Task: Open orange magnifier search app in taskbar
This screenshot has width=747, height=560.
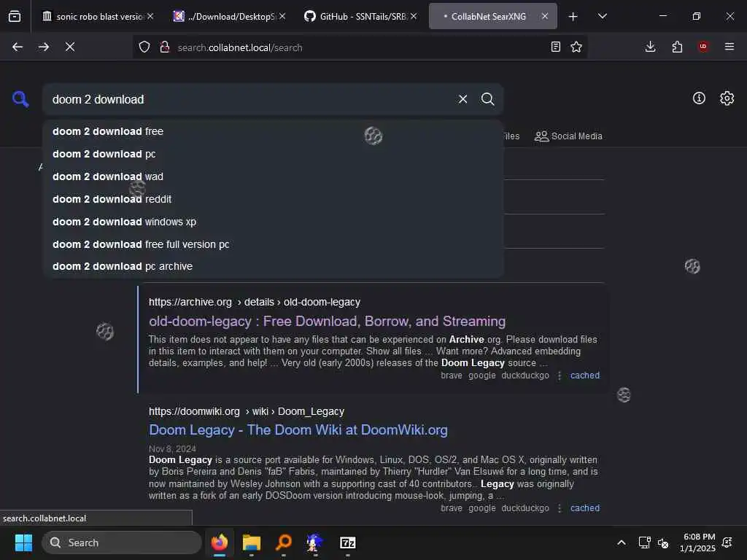Action: [284, 542]
